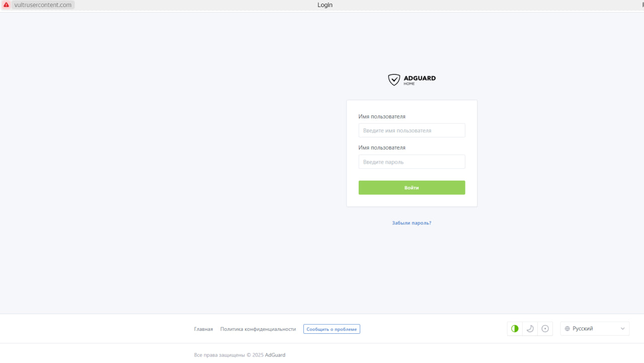Switch to the dark theme moon icon
The image size is (644, 363).
click(530, 329)
